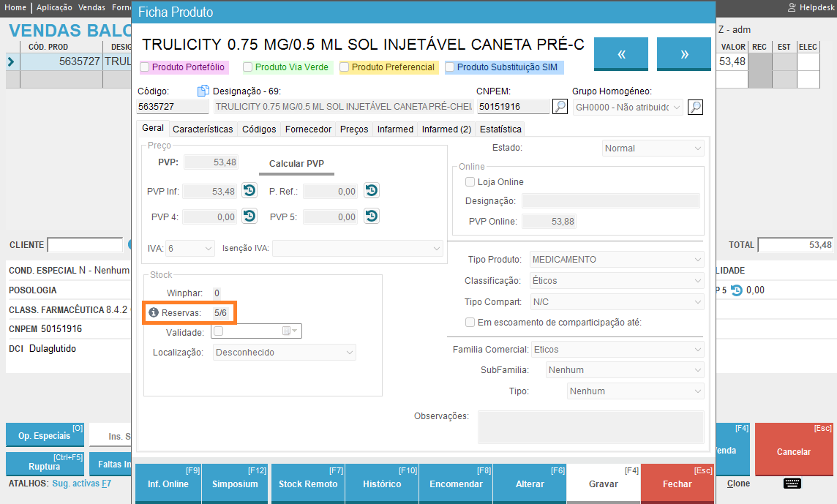Click Op. Especiais button in sales window

[x=45, y=435]
